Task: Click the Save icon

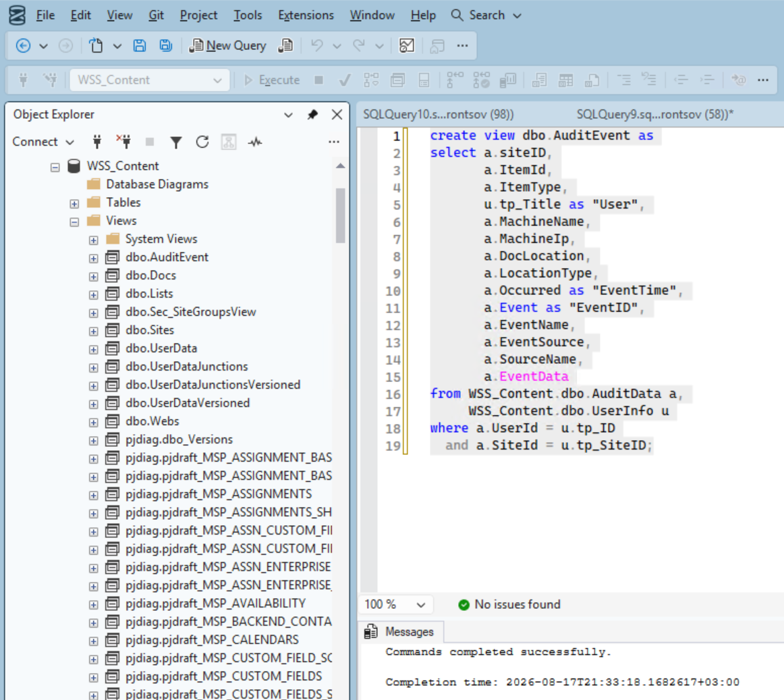Action: 140,45
